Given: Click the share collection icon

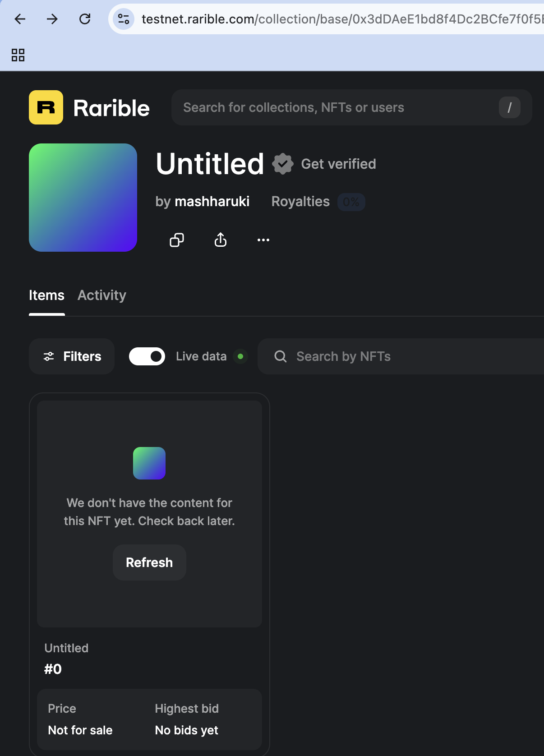Looking at the screenshot, I should coord(221,240).
